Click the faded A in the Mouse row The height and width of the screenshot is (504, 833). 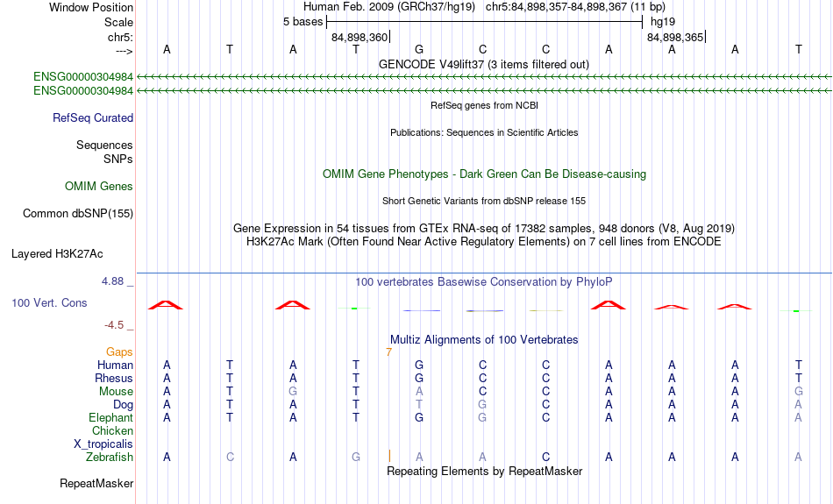419,392
